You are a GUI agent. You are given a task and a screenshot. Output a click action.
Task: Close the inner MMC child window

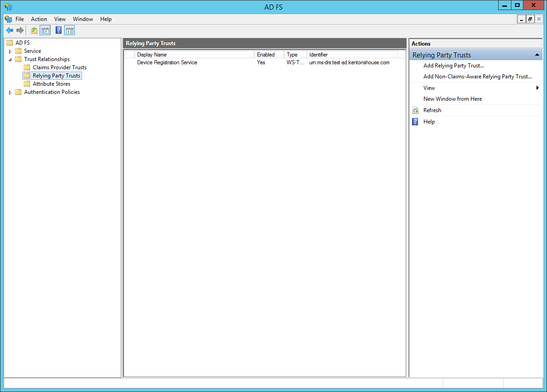click(539, 19)
